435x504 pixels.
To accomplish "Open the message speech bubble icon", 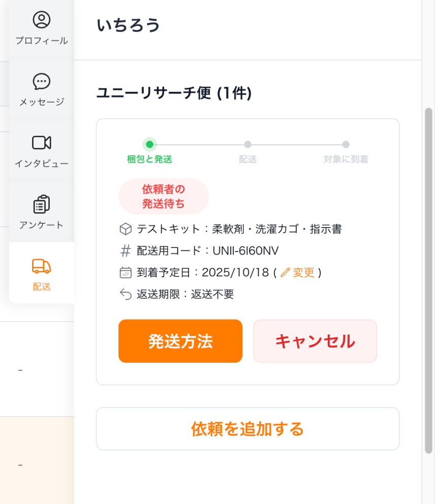I will [42, 81].
